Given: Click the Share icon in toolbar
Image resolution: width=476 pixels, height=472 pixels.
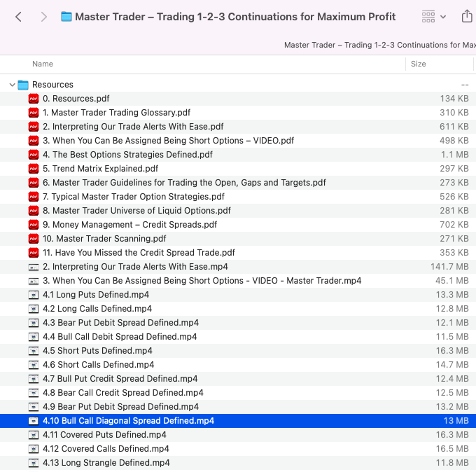Looking at the screenshot, I should click(x=467, y=16).
